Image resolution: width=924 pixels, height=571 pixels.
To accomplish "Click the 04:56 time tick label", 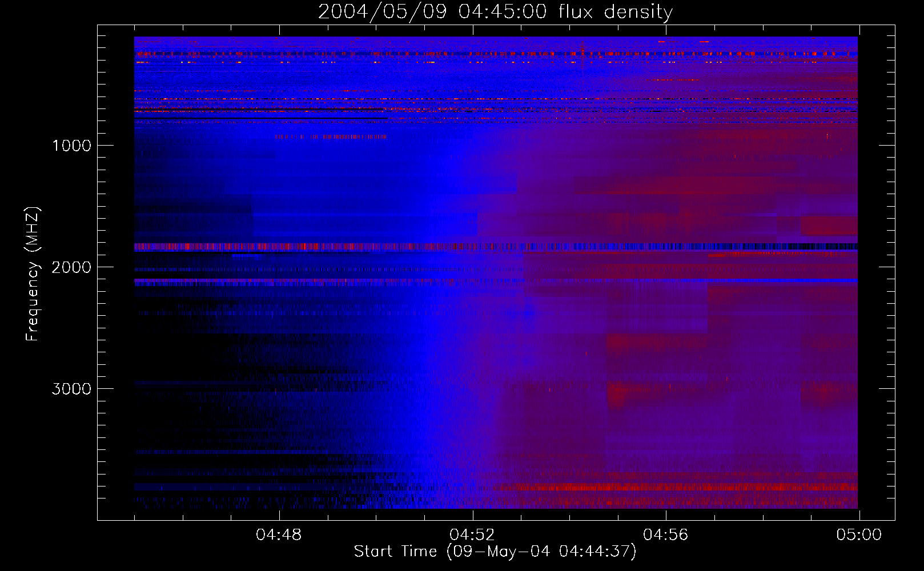I will pyautogui.click(x=666, y=534).
